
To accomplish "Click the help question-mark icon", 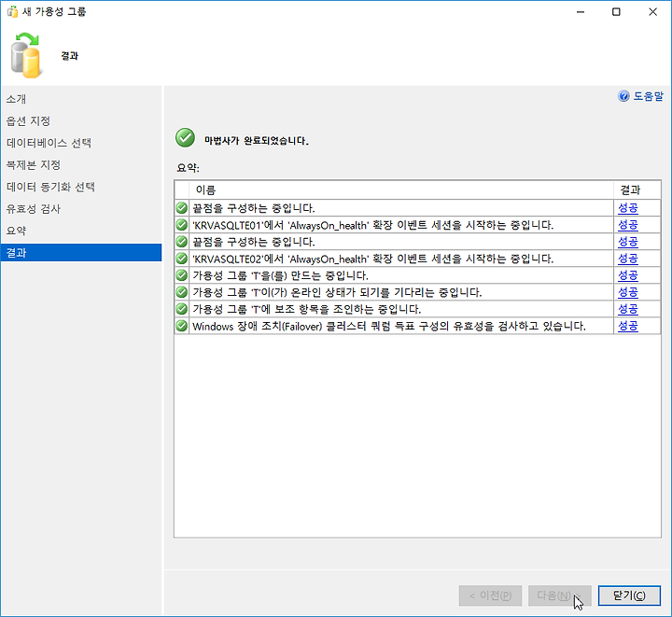I will click(623, 96).
